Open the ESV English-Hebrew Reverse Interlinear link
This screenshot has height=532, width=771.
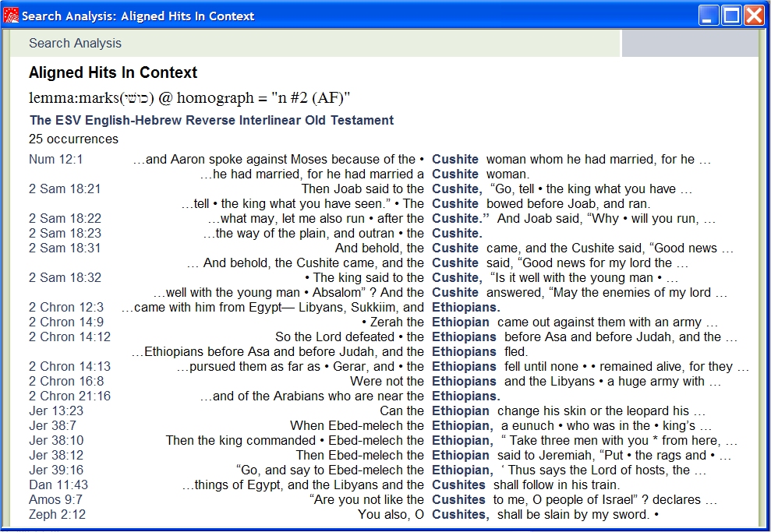(x=211, y=121)
